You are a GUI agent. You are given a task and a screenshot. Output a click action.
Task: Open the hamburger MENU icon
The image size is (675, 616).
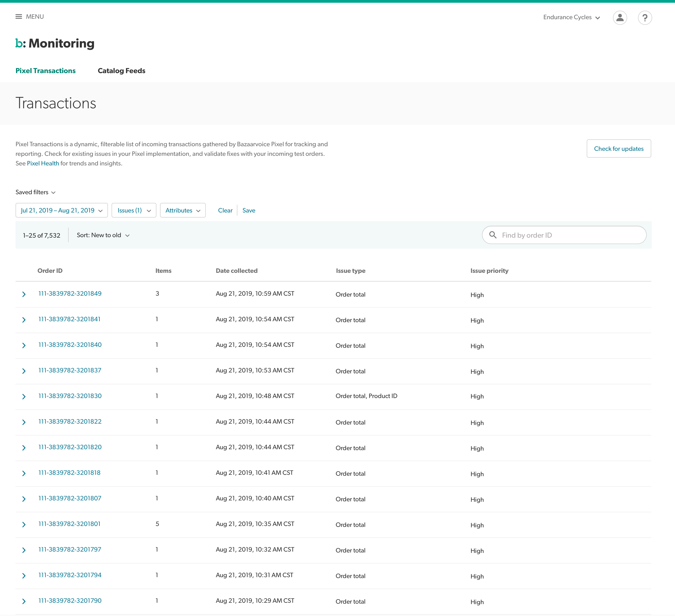click(x=19, y=17)
